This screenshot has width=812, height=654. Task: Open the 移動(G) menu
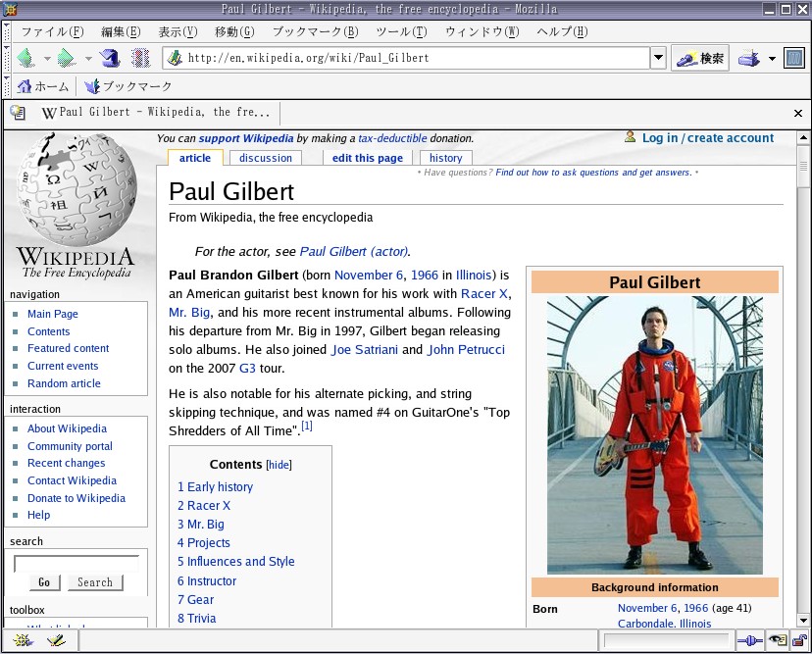point(234,32)
